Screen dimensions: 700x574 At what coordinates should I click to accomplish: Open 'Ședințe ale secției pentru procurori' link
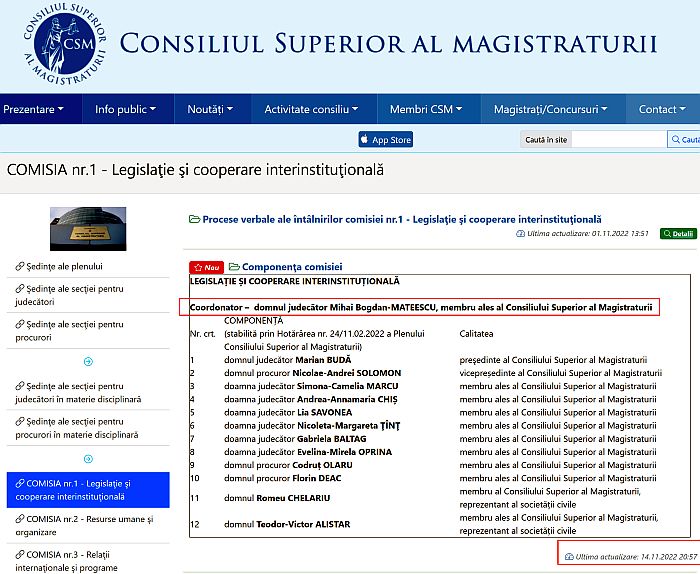click(69, 331)
